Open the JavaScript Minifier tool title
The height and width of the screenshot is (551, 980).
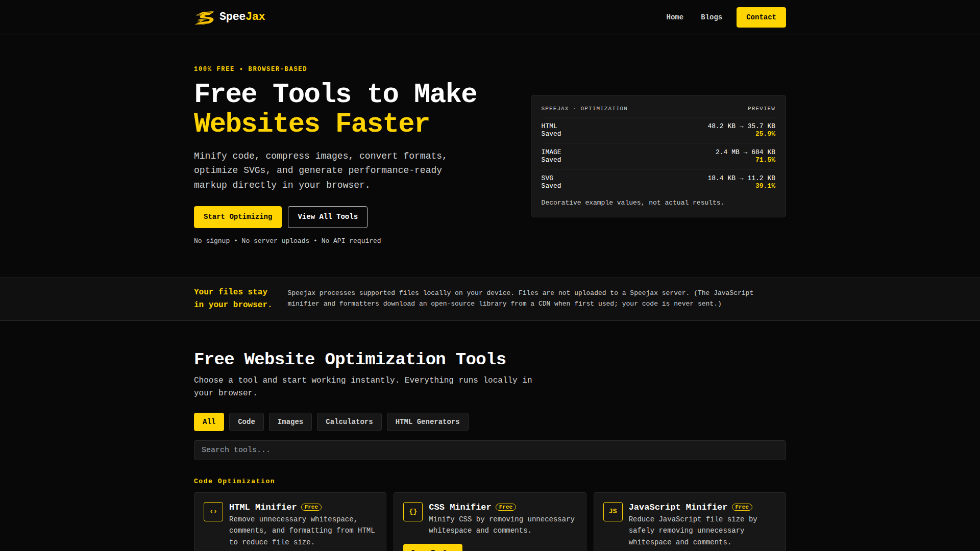[x=678, y=507]
